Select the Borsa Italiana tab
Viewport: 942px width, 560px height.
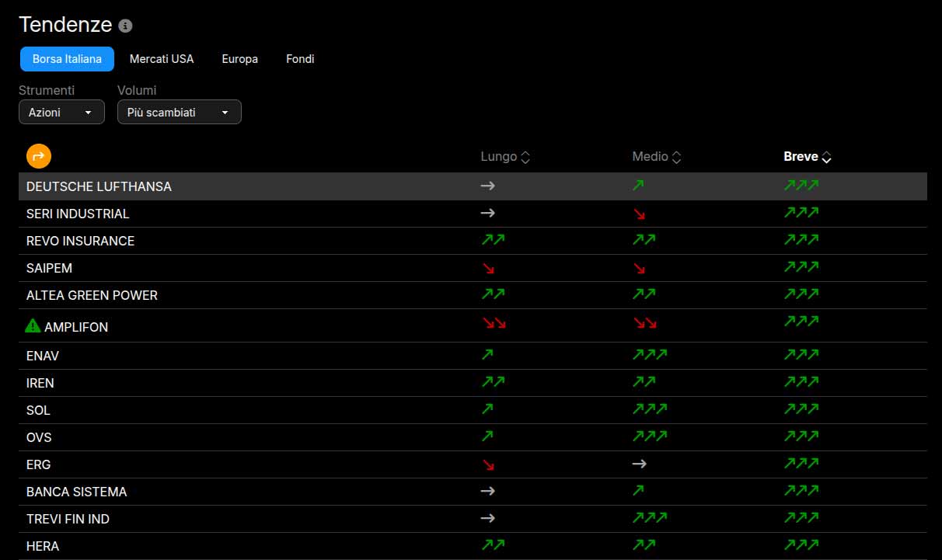tap(67, 59)
